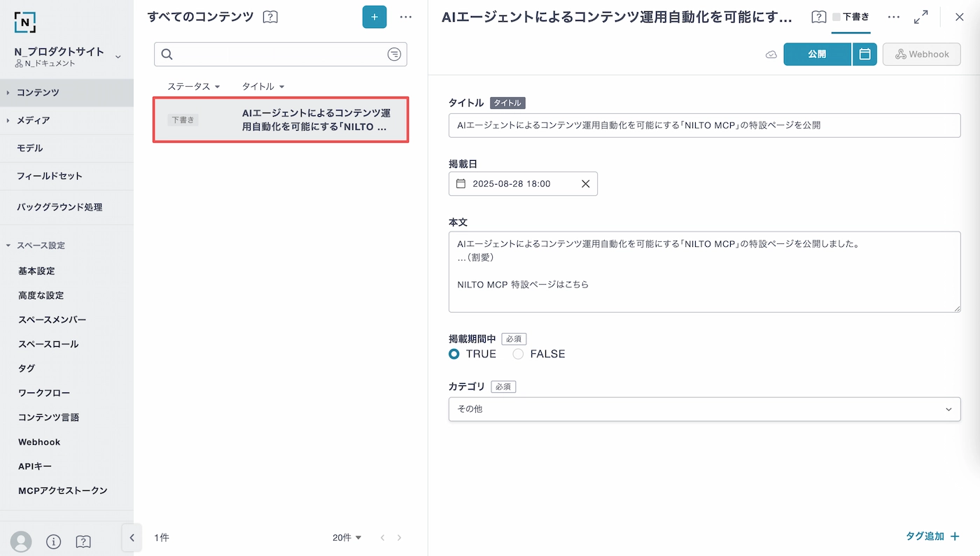Open more options in the editor header
Screen dimensions: 980x556
click(894, 17)
